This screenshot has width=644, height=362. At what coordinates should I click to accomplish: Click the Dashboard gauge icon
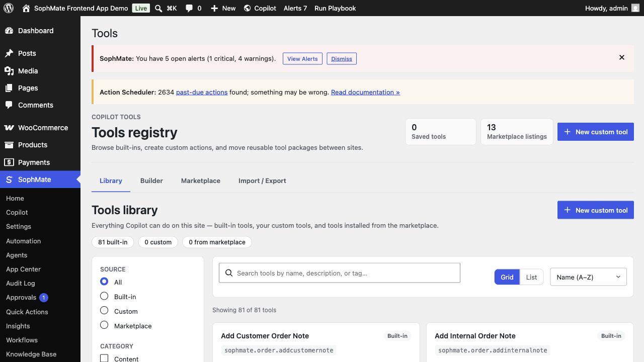tap(9, 31)
